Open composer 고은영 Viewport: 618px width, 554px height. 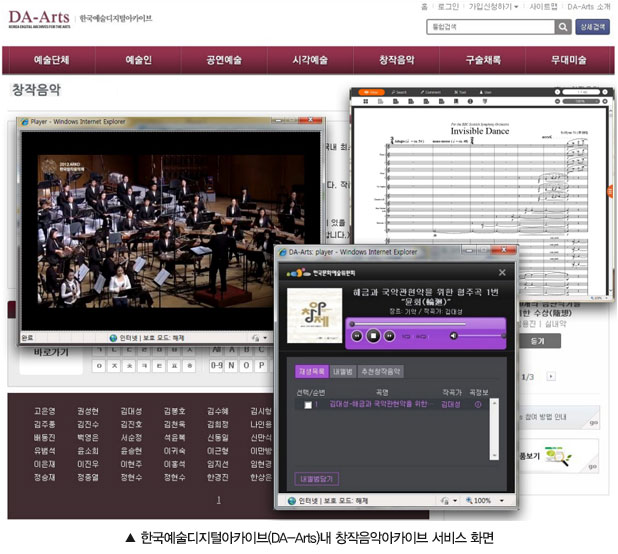(45, 411)
